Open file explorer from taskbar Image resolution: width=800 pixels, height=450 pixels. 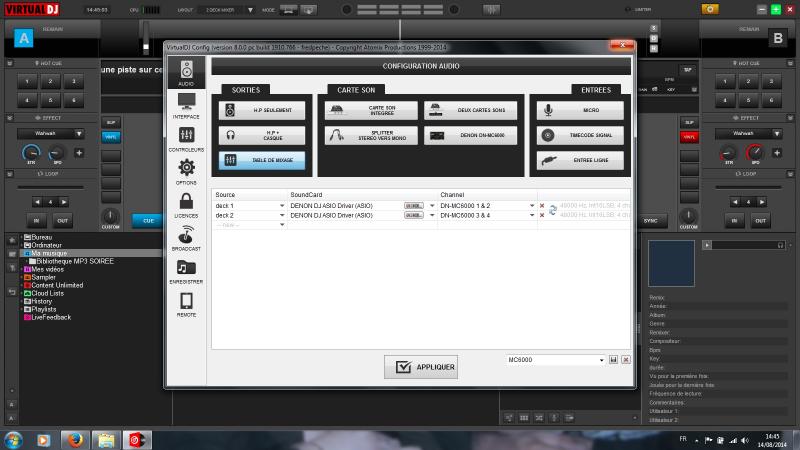point(106,440)
